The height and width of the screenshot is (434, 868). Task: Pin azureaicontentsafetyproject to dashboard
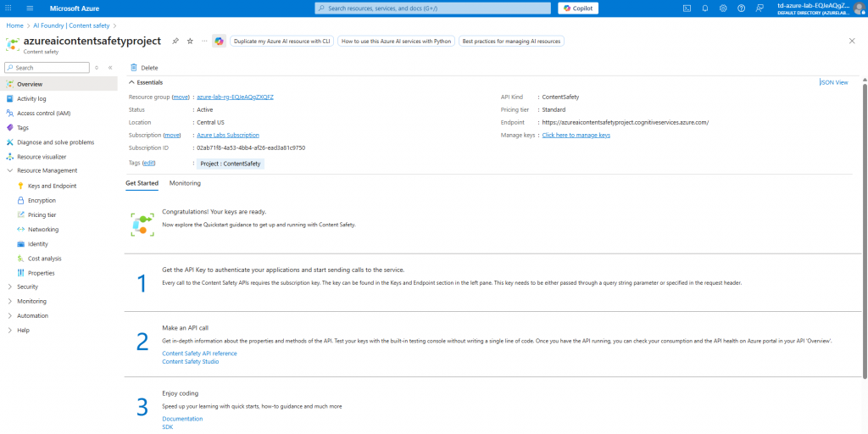175,41
